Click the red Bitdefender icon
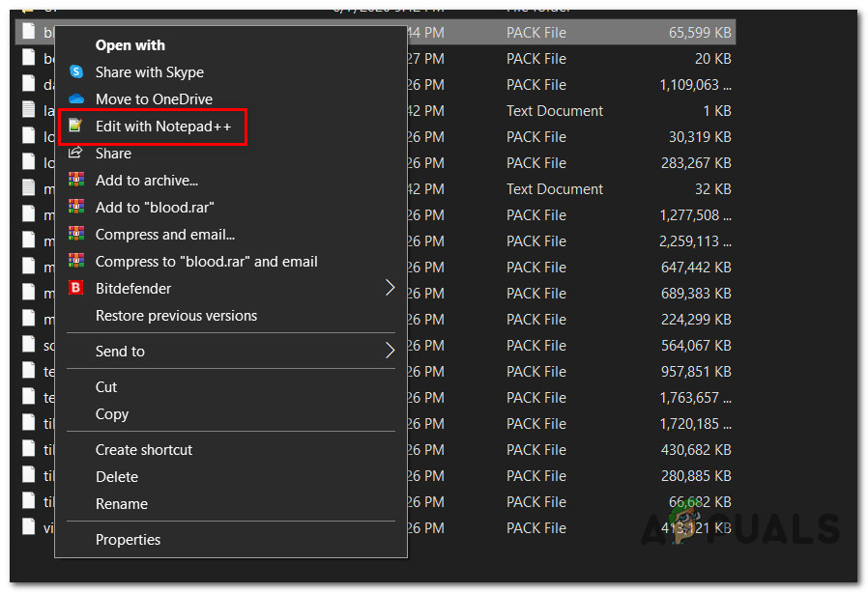The width and height of the screenshot is (868, 593). click(x=76, y=289)
